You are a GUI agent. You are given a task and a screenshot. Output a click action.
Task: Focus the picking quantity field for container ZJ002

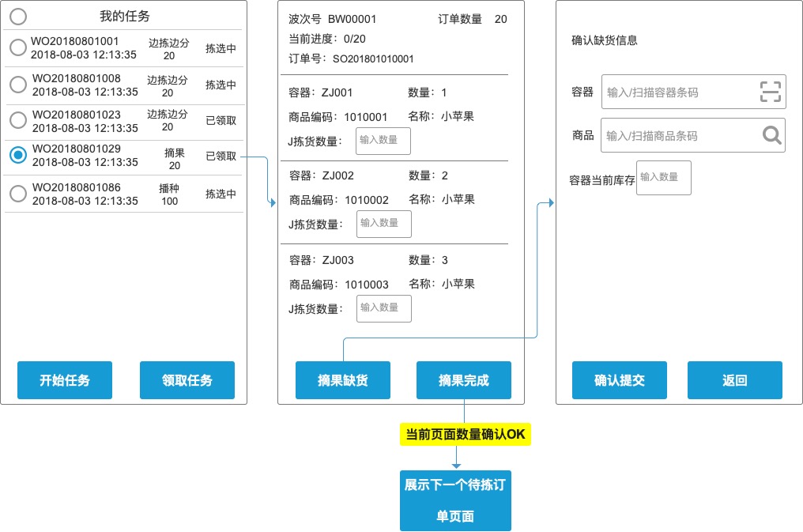[x=383, y=224]
